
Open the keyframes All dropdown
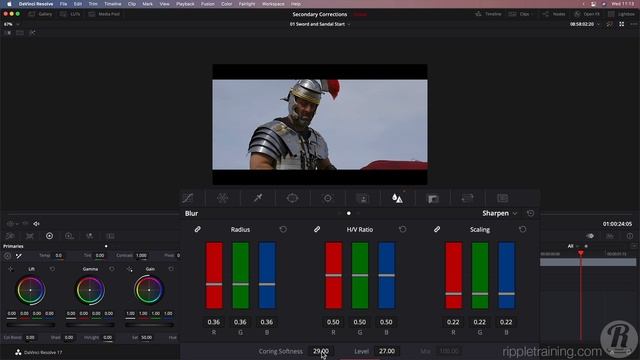pos(573,246)
